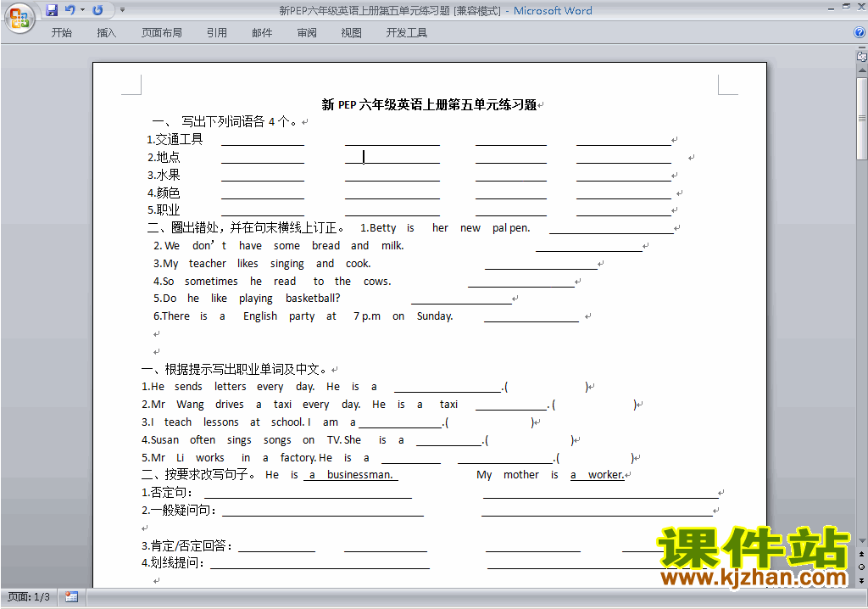Toggle the ruler icon above the vertical scrollbar
The width and height of the screenshot is (868, 609).
coord(861,56)
